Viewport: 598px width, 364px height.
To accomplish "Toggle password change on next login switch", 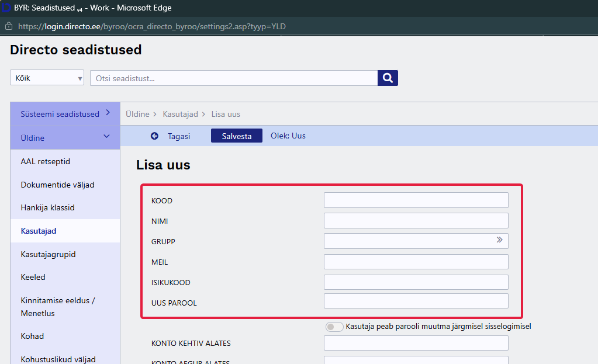I will tap(334, 327).
